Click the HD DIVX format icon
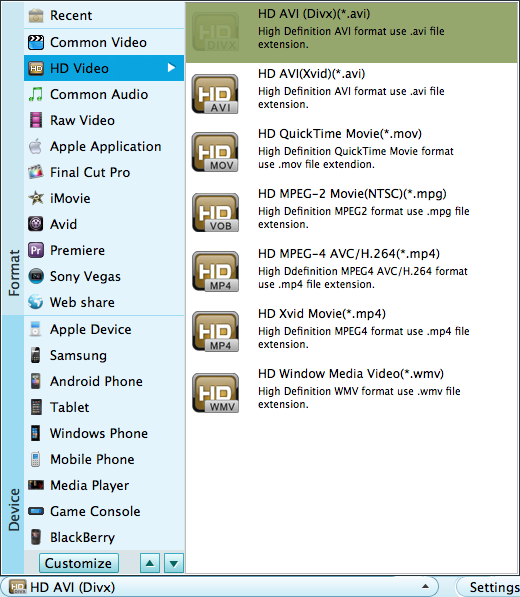The height and width of the screenshot is (597, 520). [215, 32]
